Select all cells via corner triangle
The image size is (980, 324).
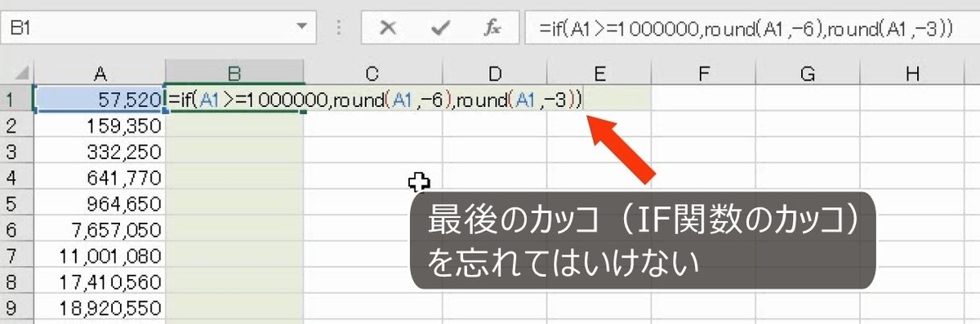(x=17, y=73)
